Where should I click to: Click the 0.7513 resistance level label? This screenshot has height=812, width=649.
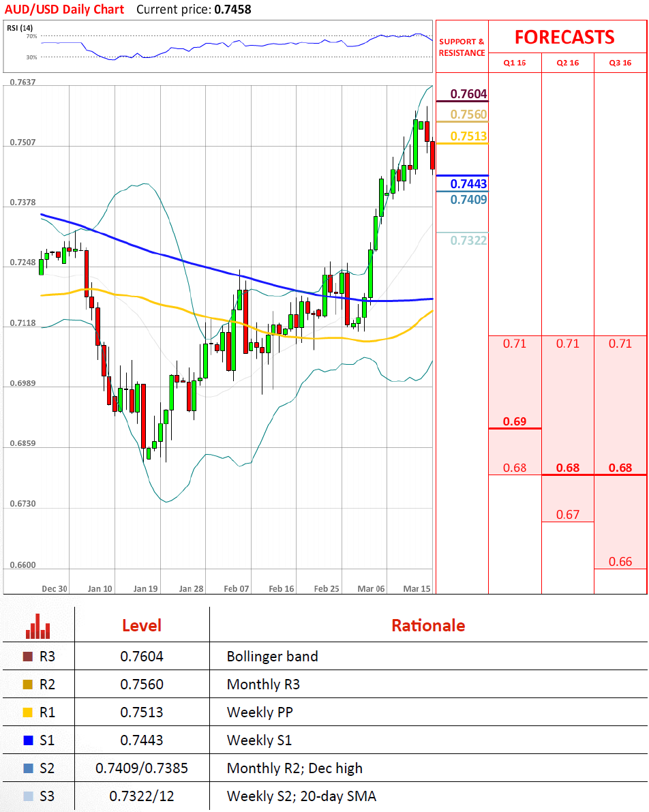468,136
